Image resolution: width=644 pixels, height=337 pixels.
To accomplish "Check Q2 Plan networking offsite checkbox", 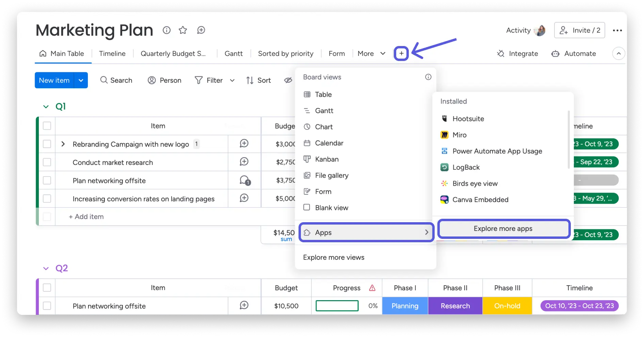I will tap(47, 306).
